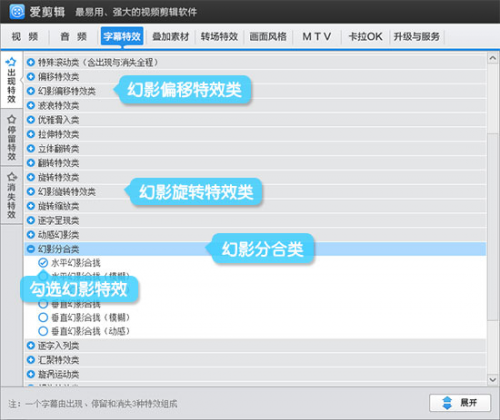The width and height of the screenshot is (500, 420).
Task: Open the 转场特效 tab
Action: [219, 37]
